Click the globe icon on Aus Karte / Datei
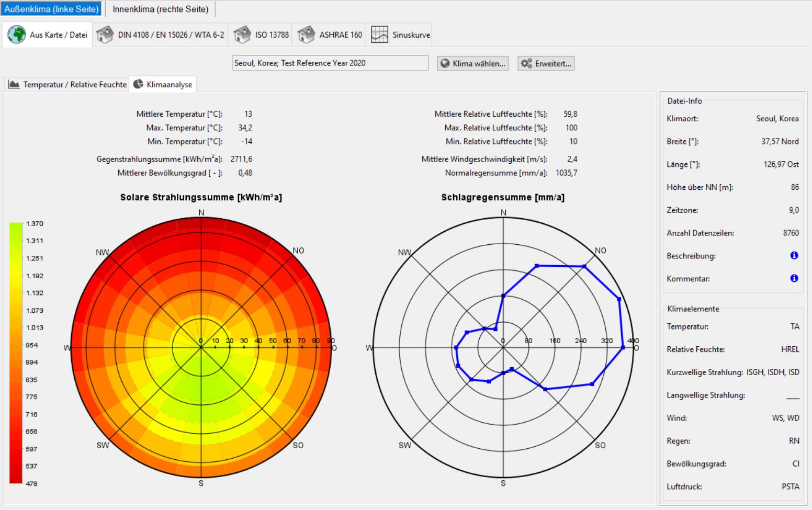Screen dimensions: 812x510 (17, 35)
